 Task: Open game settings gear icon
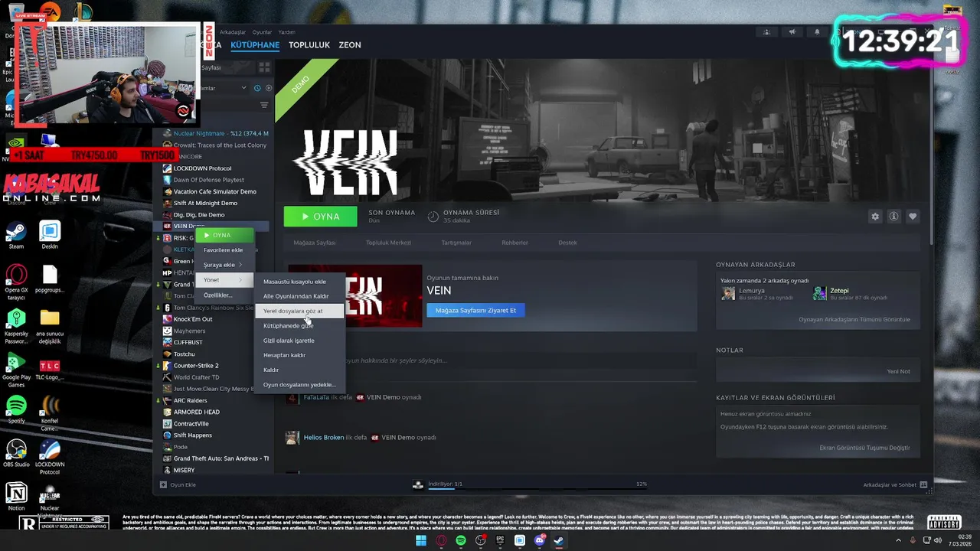click(x=875, y=217)
